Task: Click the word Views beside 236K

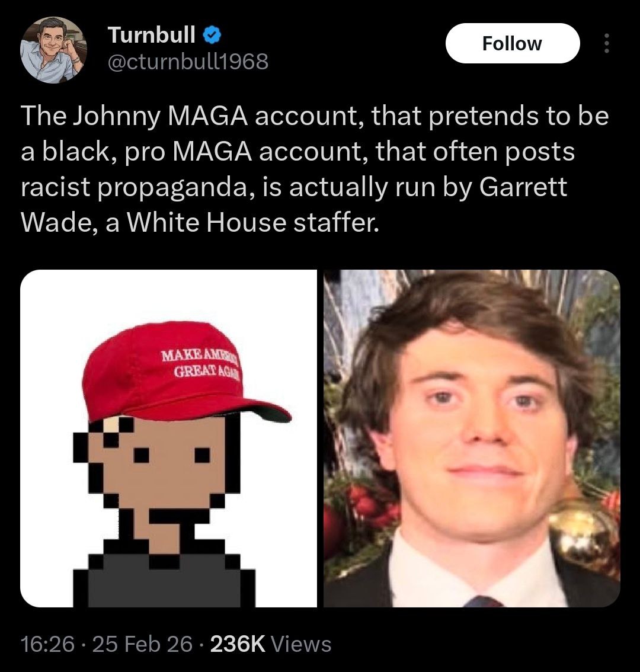Action: [x=302, y=644]
